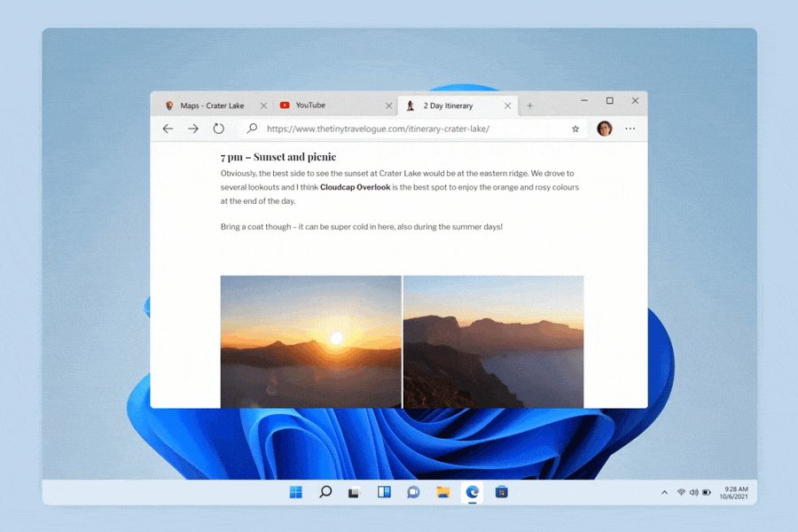
Task: Open the browser profile avatar
Action: pyautogui.click(x=604, y=129)
